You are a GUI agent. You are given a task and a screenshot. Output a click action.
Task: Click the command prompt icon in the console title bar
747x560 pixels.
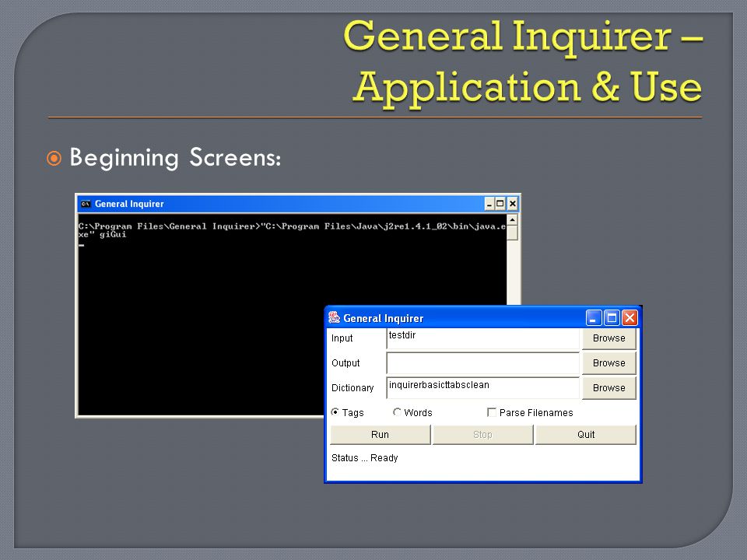(86, 204)
